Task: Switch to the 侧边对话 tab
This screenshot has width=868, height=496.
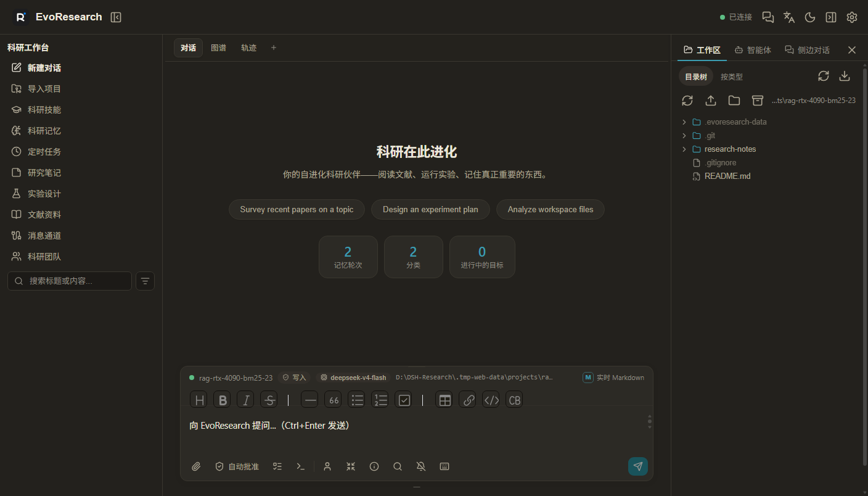Action: 807,50
